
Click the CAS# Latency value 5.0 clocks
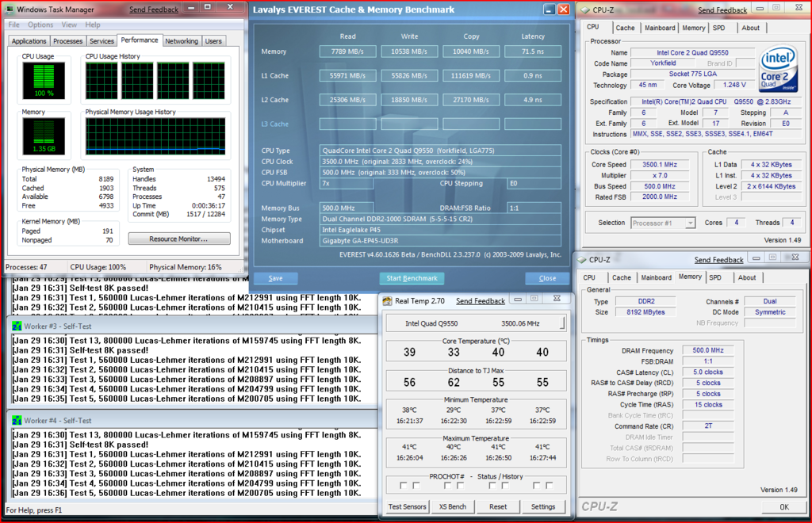(x=708, y=372)
